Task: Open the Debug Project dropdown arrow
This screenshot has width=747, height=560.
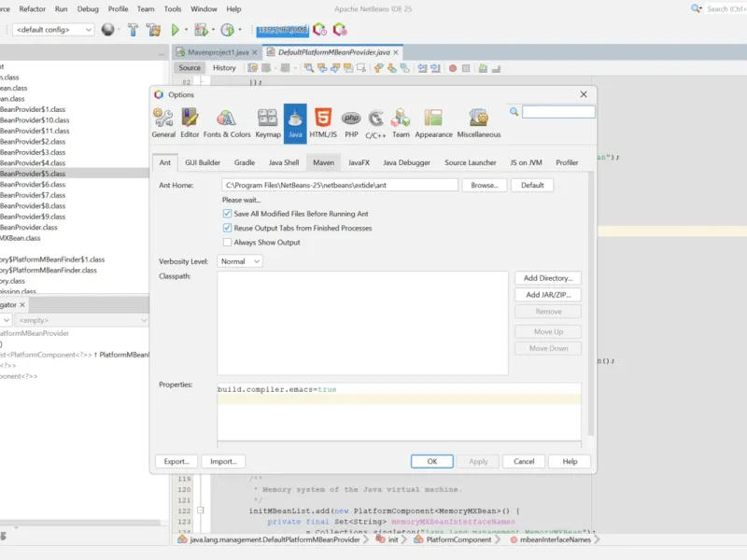Action: tap(213, 30)
